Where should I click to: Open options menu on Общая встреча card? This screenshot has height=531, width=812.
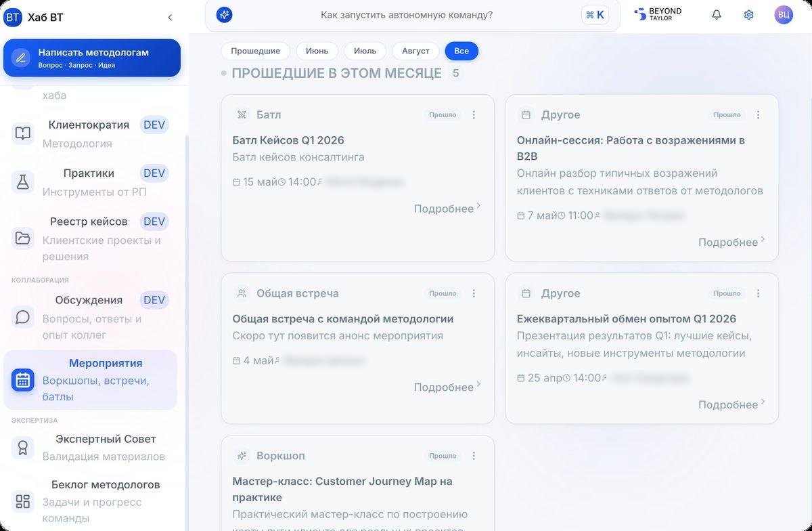(474, 293)
